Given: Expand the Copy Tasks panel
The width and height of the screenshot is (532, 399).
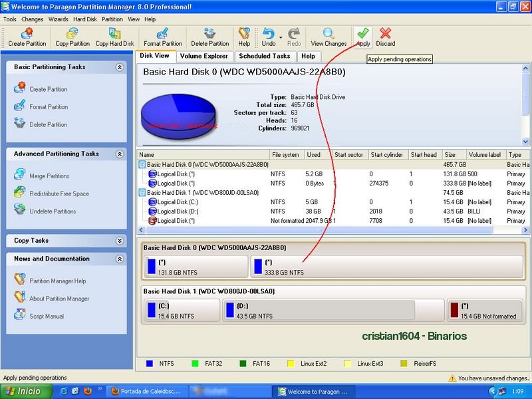Looking at the screenshot, I should tap(120, 241).
